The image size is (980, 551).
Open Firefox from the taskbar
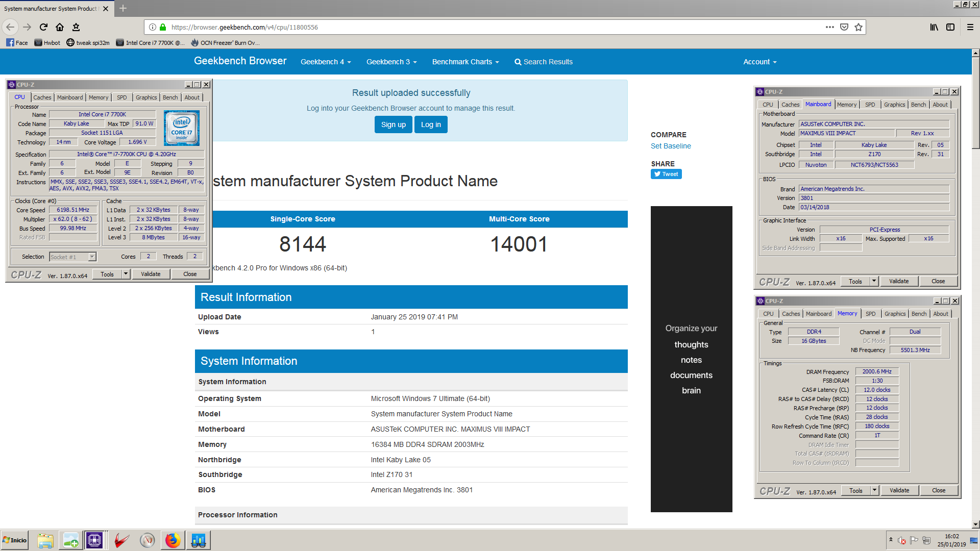[173, 540]
